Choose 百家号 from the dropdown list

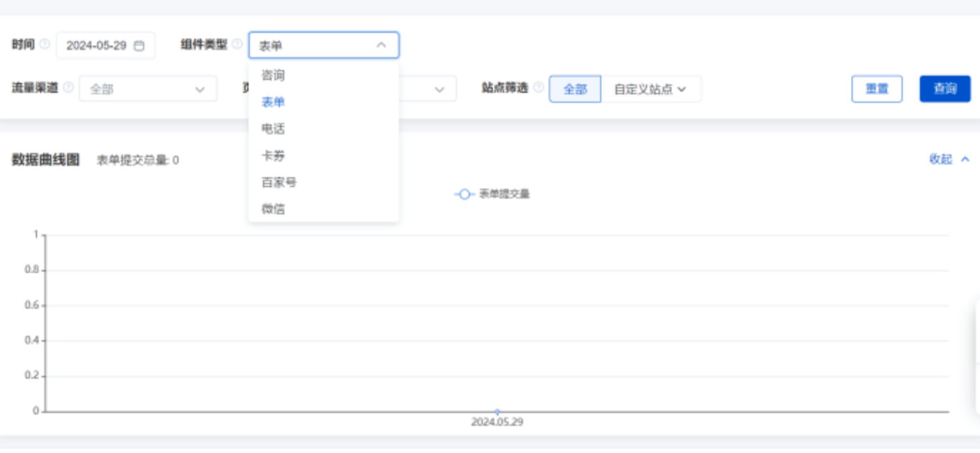click(279, 182)
